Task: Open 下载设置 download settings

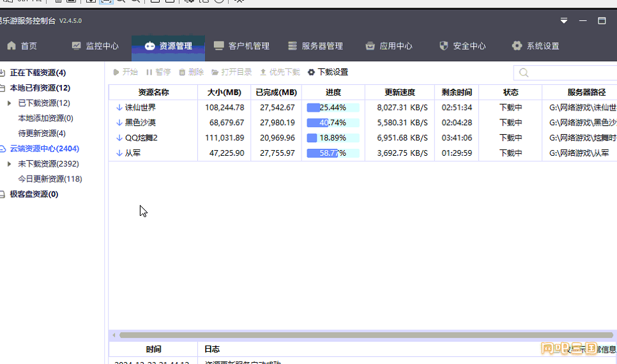Action: [x=328, y=72]
